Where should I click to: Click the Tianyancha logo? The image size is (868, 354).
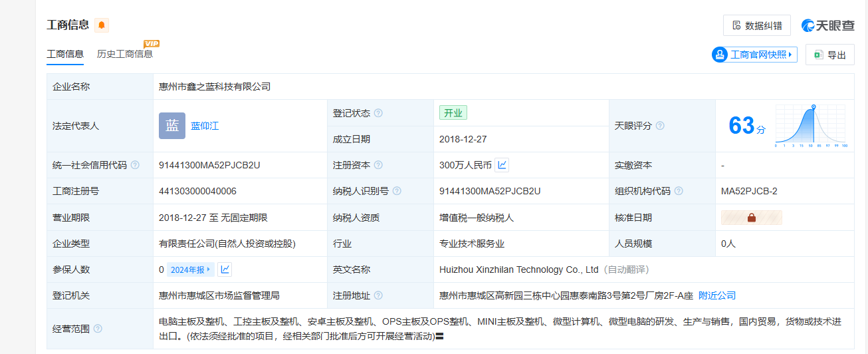click(x=828, y=25)
